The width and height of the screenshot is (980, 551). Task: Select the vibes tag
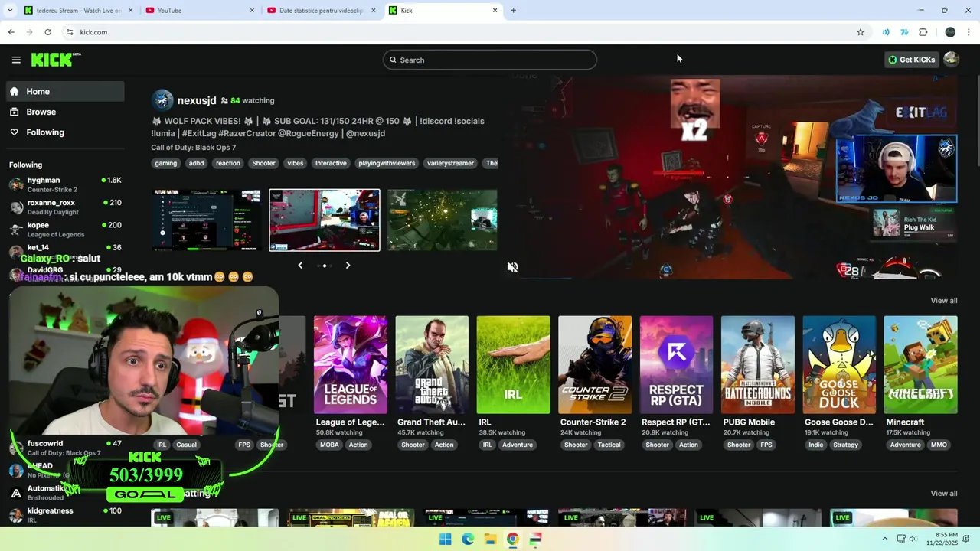click(296, 163)
